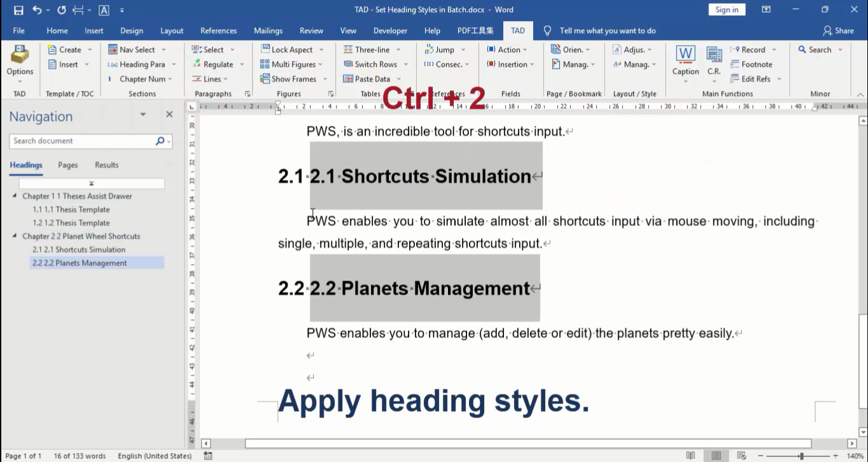
Task: Switch to the Home tab
Action: coord(57,31)
